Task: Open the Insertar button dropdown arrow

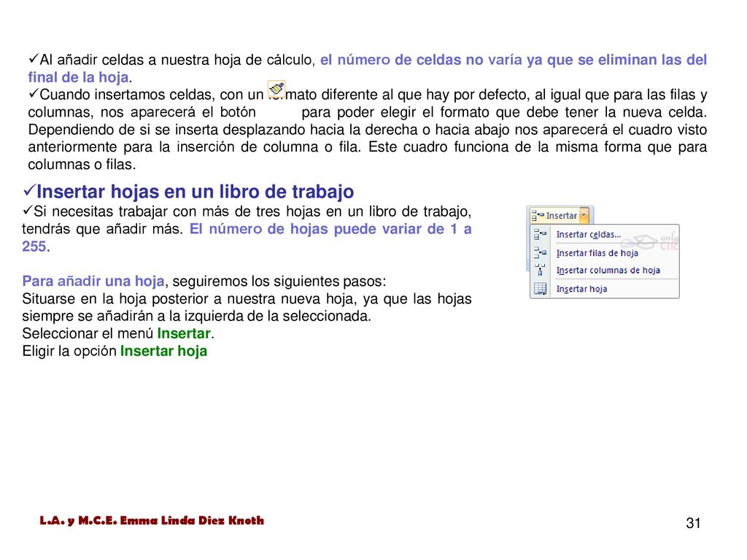Action: (x=584, y=216)
